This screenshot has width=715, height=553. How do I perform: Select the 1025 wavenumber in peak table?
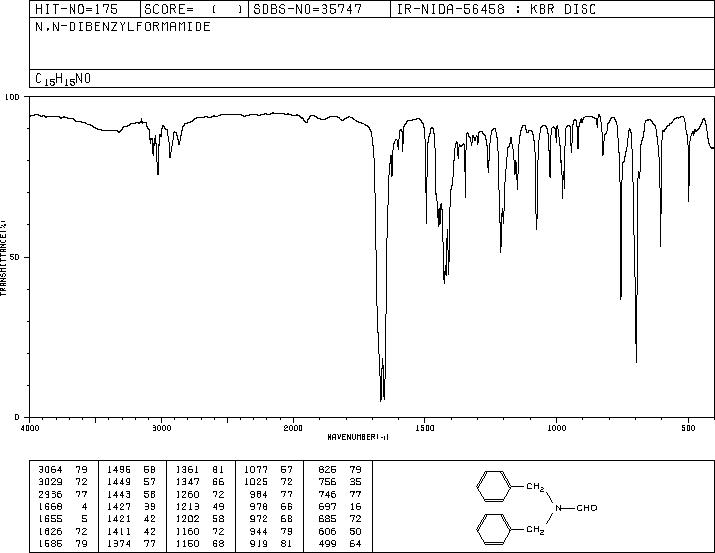[x=256, y=482]
